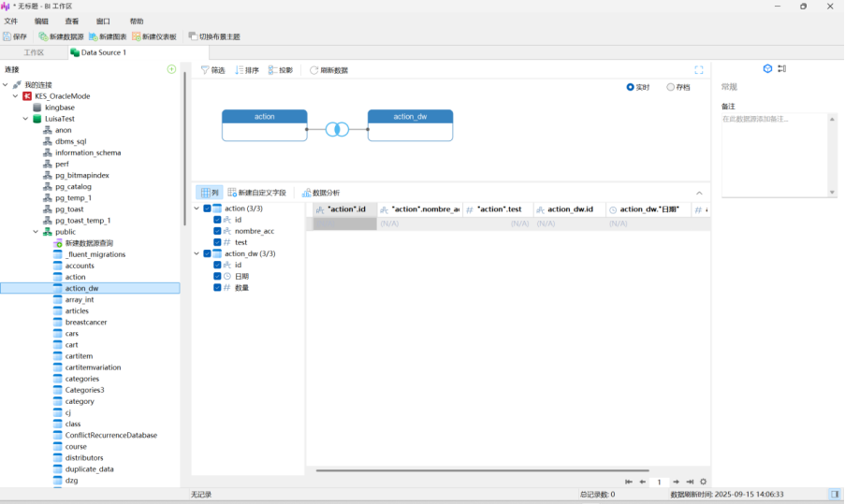Click the 数据分析 button
This screenshot has width=845, height=504.
(320, 193)
